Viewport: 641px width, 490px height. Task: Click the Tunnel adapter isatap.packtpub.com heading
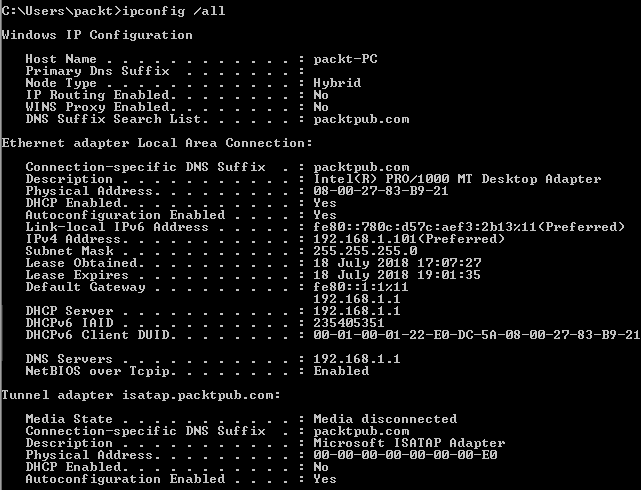coord(141,395)
